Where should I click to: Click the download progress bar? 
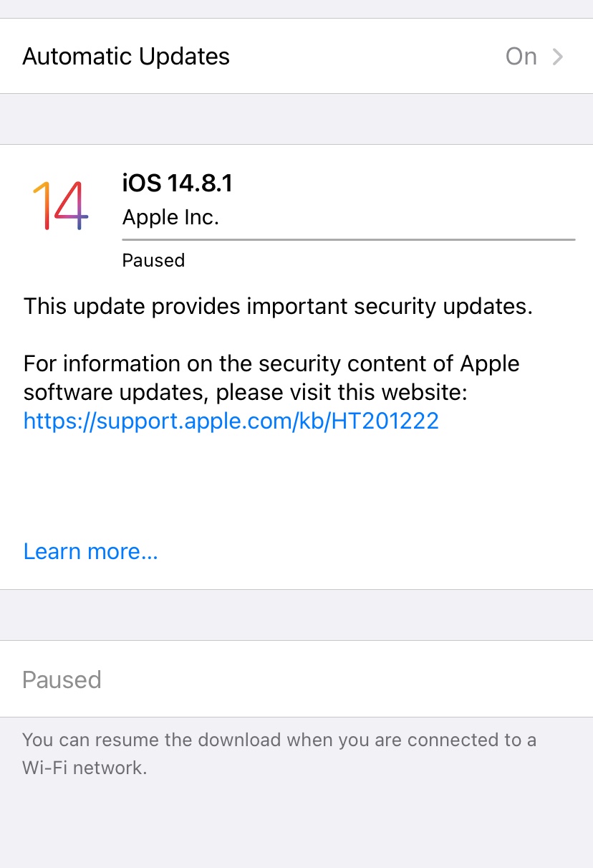pyautogui.click(x=348, y=239)
